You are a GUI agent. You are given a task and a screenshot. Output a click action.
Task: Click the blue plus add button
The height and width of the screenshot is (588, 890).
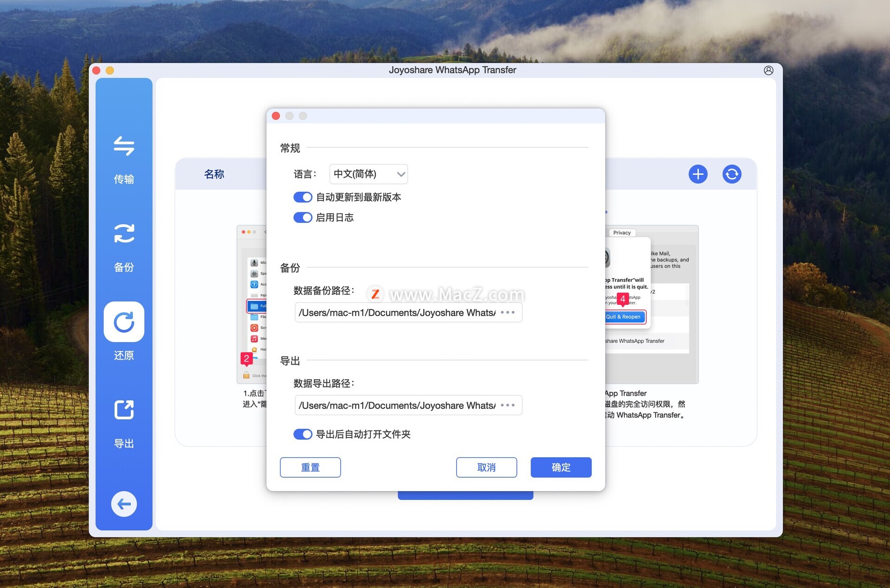(698, 174)
